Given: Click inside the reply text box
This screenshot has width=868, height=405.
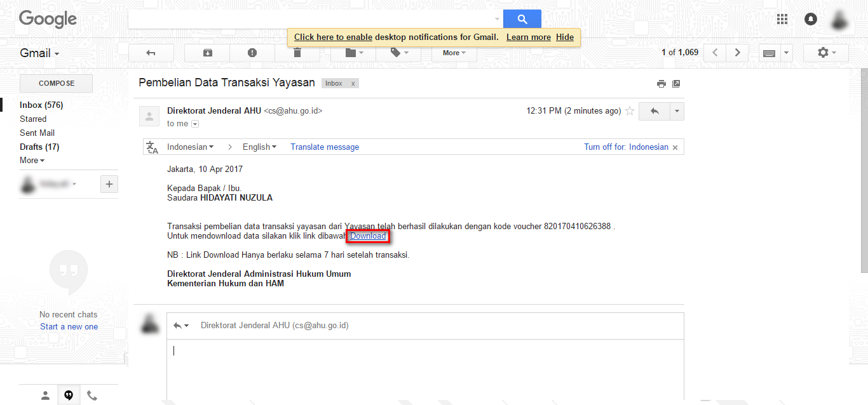Looking at the screenshot, I should pos(424,368).
